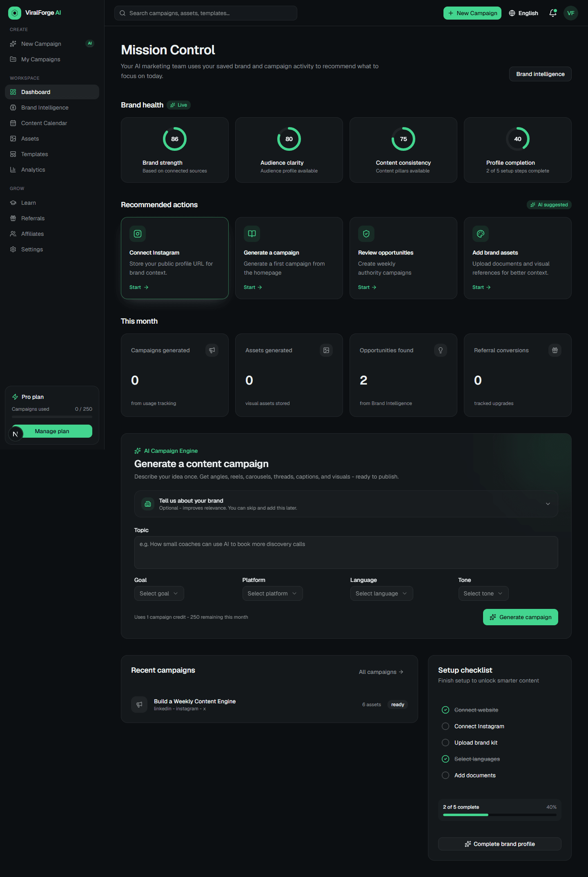Click the Manage plan button
The height and width of the screenshot is (877, 588).
click(52, 431)
